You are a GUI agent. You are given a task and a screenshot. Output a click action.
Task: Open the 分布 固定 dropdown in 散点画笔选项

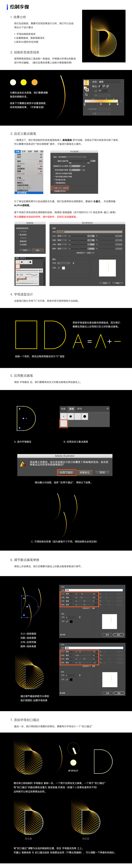(62, 244)
